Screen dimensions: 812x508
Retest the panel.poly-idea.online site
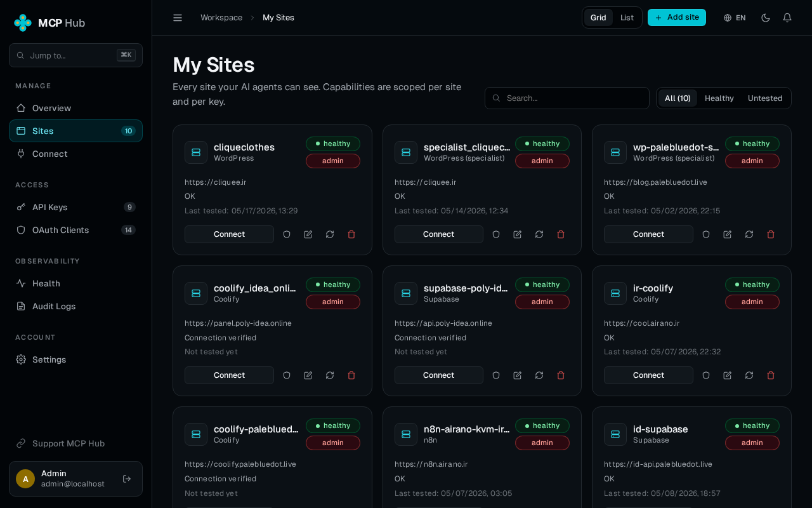[330, 375]
